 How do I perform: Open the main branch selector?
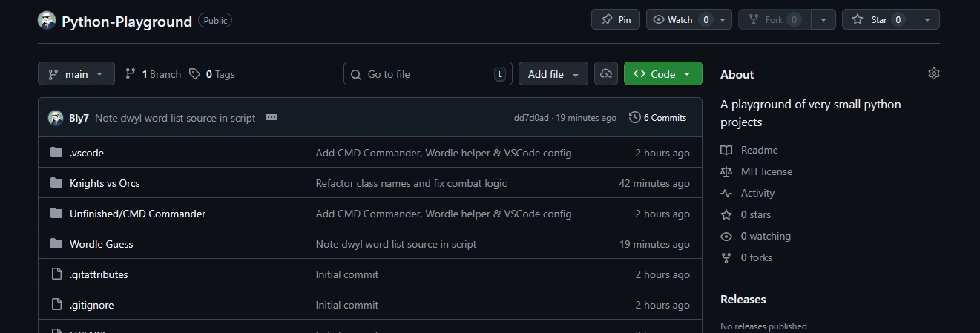76,73
